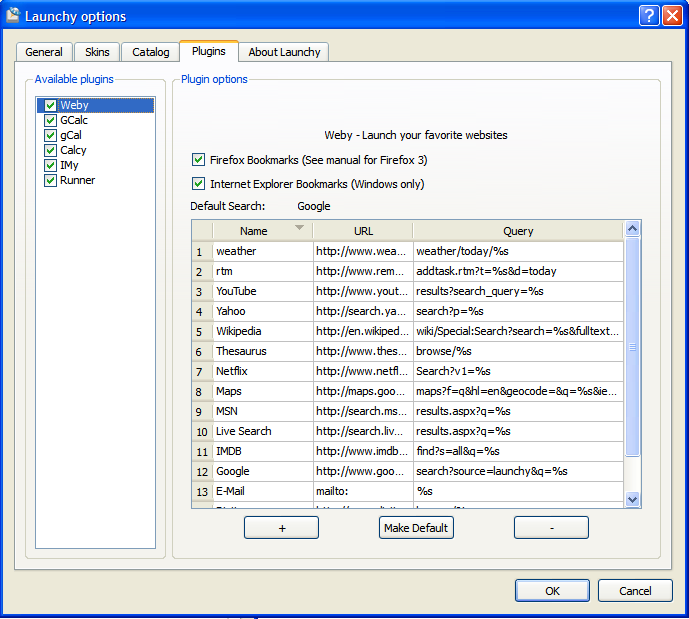Click the 'http://en.wikiped...' URL cell
This screenshot has height=619, width=689.
363,331
